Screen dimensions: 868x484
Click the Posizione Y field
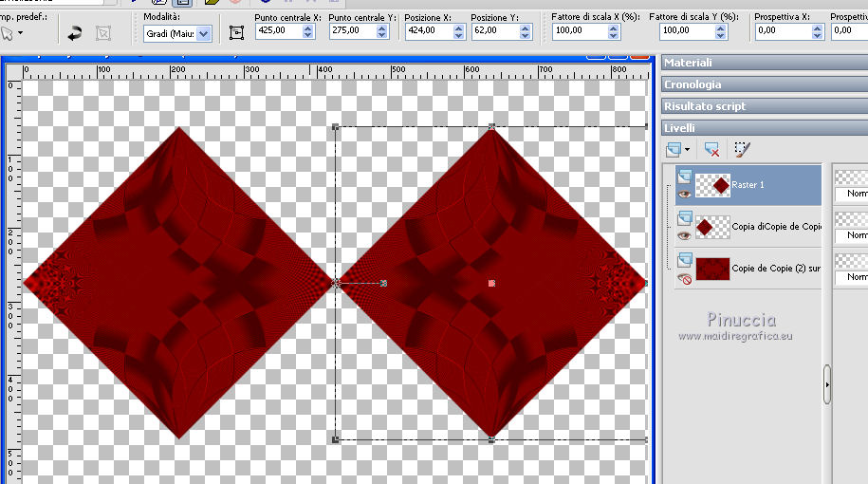click(496, 30)
